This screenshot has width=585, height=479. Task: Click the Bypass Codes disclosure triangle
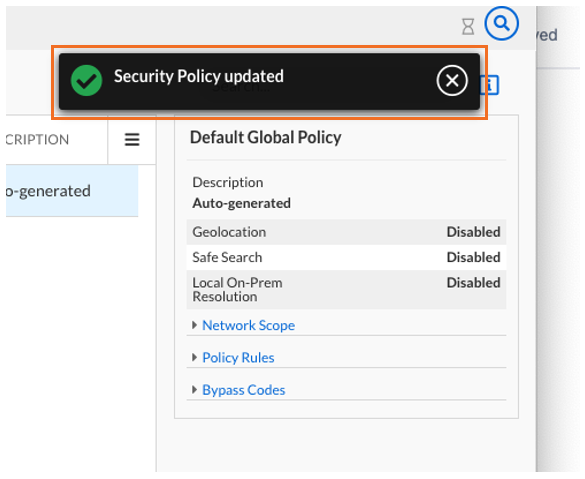(194, 390)
